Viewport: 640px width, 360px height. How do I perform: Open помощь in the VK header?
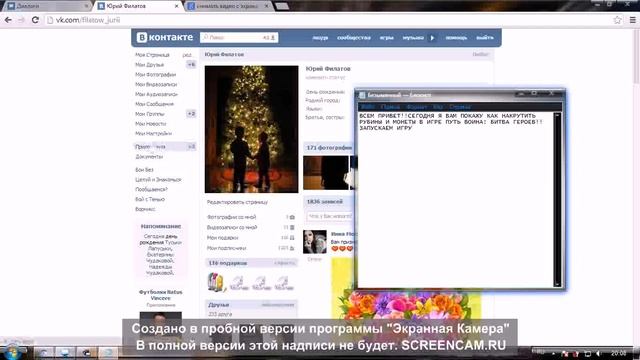click(x=456, y=38)
